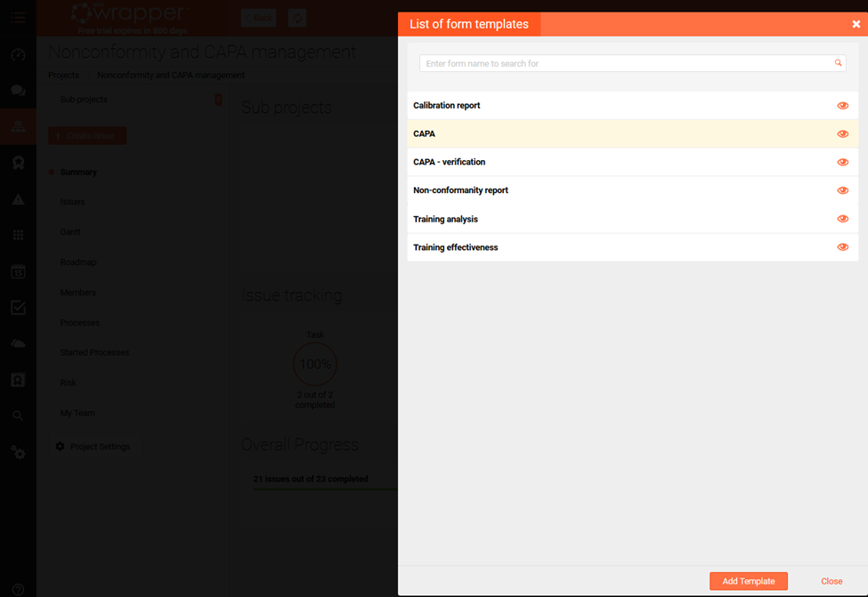Viewport: 868px width, 597px height.
Task: Click the Add Template button
Action: point(749,581)
